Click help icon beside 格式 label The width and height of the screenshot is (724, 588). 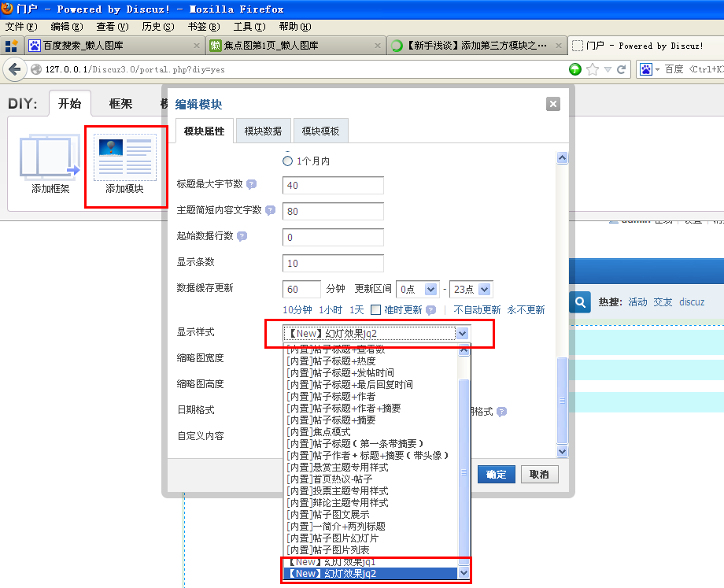501,412
